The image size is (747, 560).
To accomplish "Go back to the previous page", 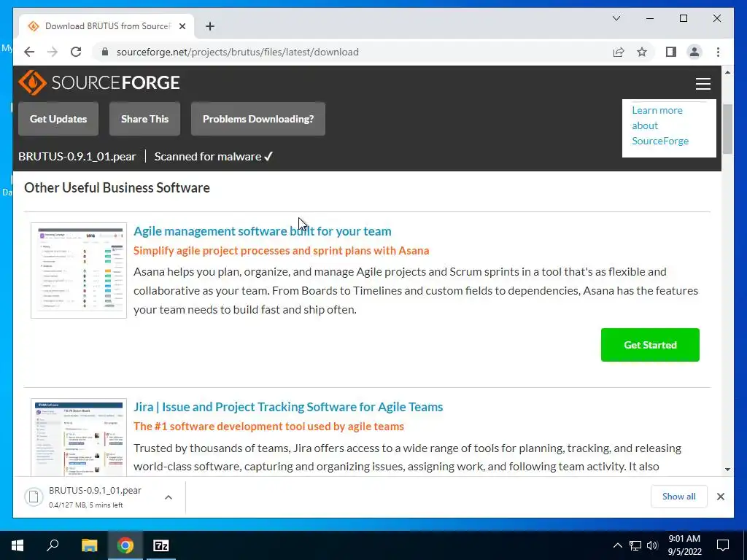I will pyautogui.click(x=29, y=52).
